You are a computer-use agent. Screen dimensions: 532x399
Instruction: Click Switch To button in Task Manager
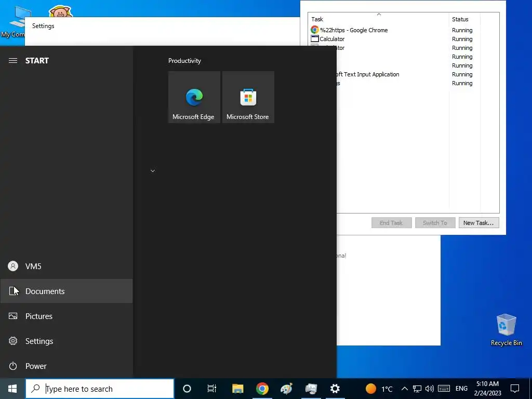(435, 223)
